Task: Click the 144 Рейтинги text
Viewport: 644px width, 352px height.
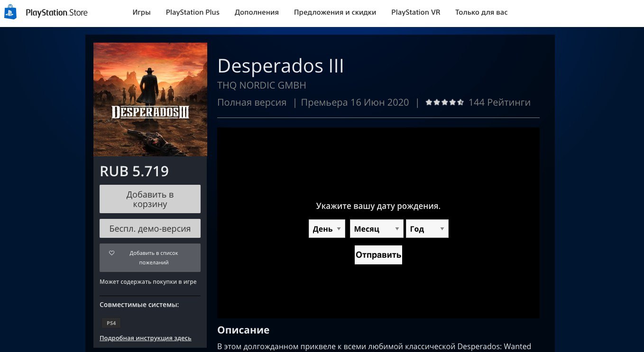Action: (499, 102)
